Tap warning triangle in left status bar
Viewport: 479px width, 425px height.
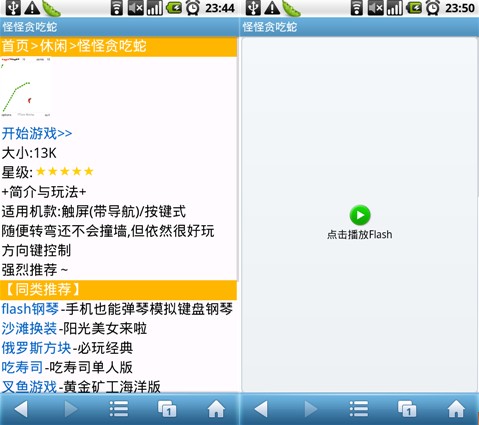pos(32,8)
